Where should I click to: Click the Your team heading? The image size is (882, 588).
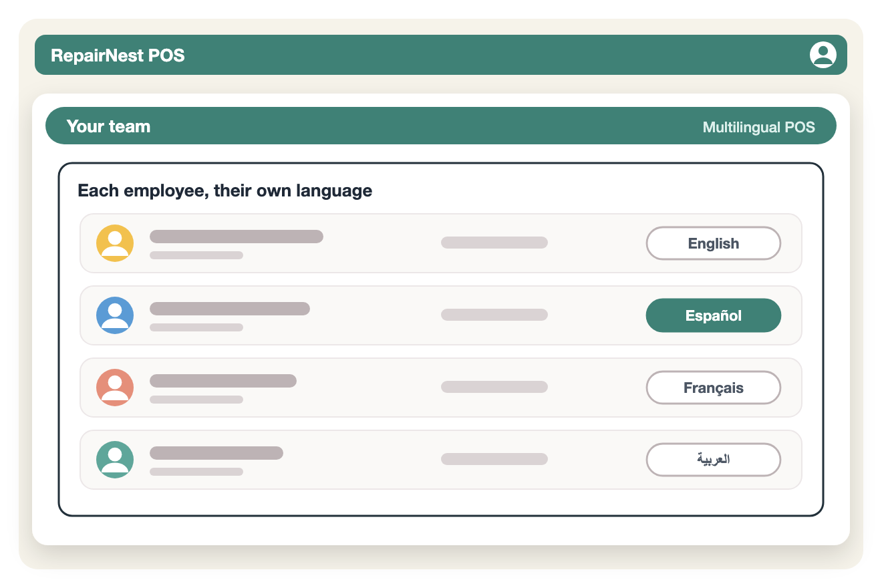[108, 126]
